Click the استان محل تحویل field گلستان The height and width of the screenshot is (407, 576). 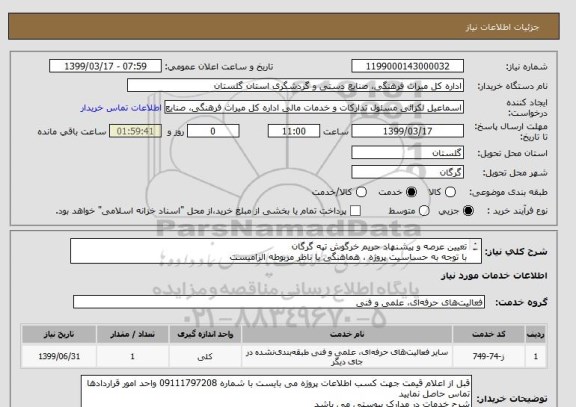pyautogui.click(x=407, y=153)
